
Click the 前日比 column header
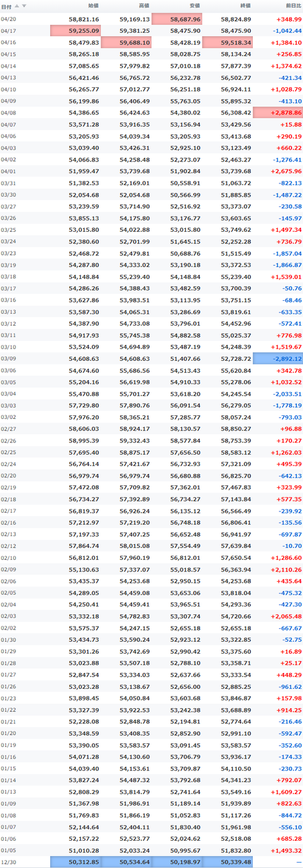293,6
